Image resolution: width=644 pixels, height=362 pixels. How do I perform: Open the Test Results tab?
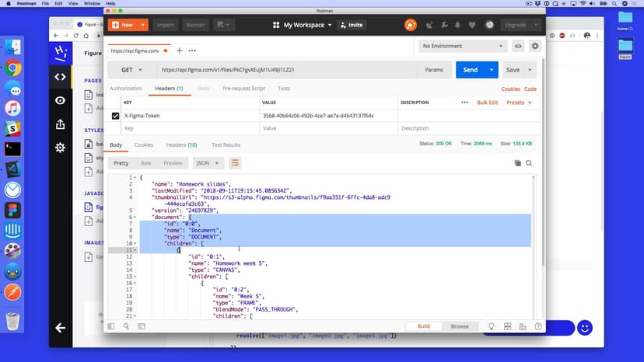(x=226, y=145)
